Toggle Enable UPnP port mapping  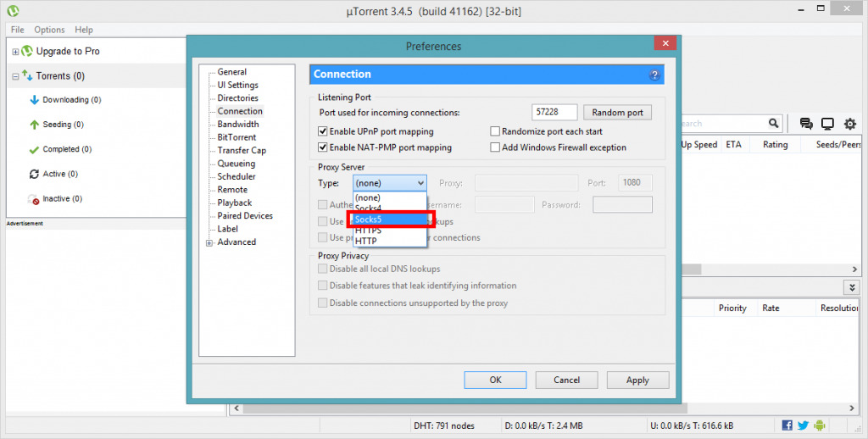pyautogui.click(x=323, y=131)
